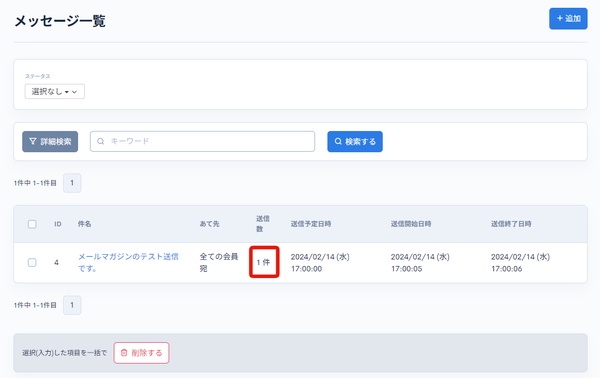Click the あて先 column header
Screen dimensions: 600x378
(210, 224)
